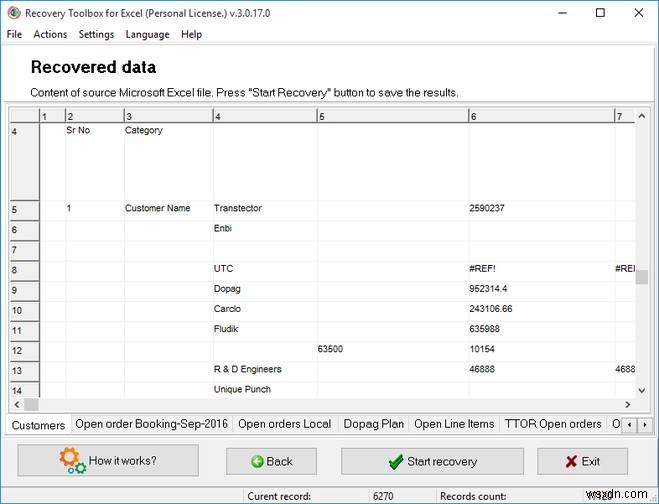Select column header 4
Image resolution: width=659 pixels, height=504 pixels.
pos(265,116)
